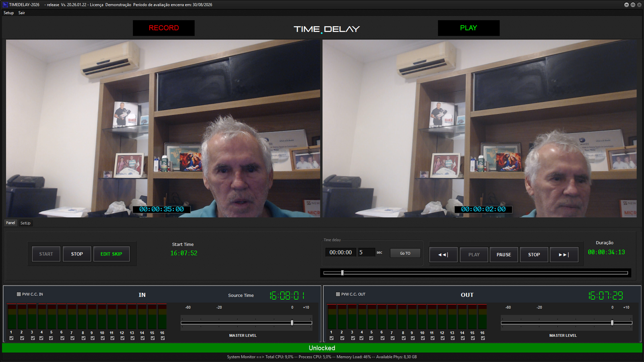Click the channel 16 level meter in OUT
Viewport: 644px width, 362px height.
pos(482,317)
